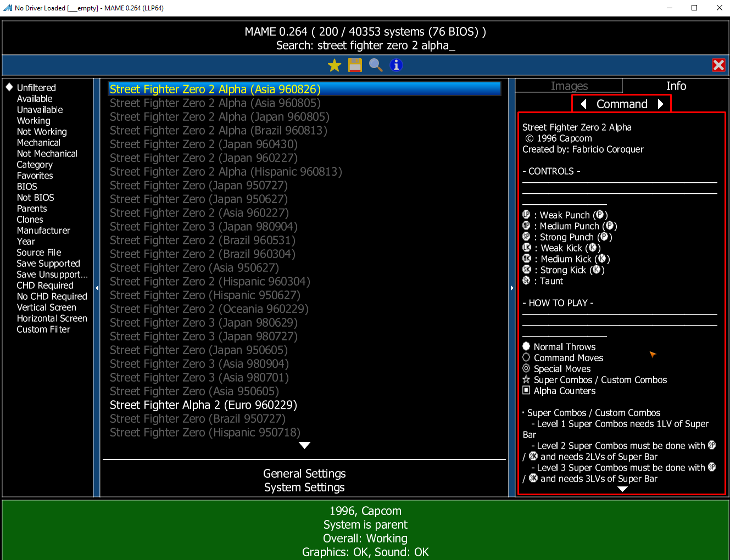Maximize the MAME window
The height and width of the screenshot is (560, 730).
pos(694,8)
